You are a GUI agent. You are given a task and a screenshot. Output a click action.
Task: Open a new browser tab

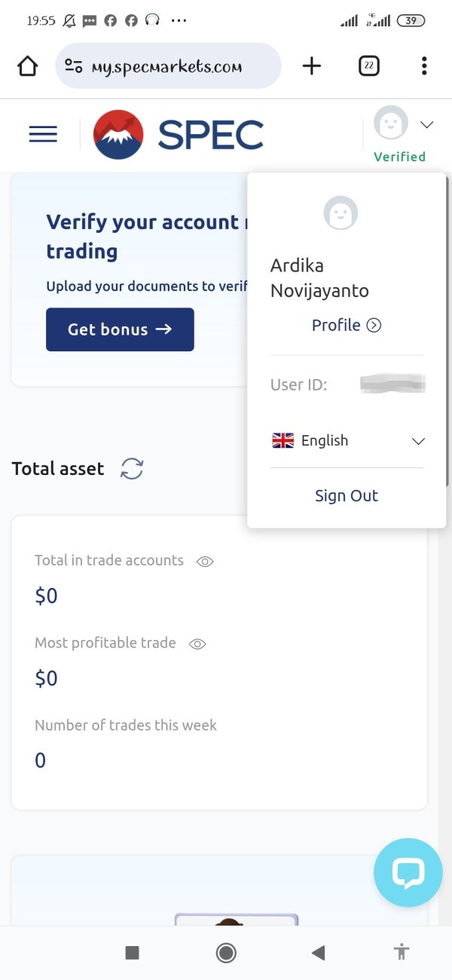pos(311,66)
